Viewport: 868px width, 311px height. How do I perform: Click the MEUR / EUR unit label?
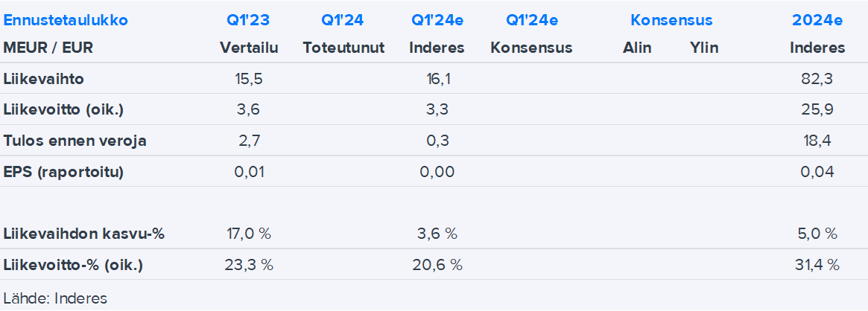[48, 48]
